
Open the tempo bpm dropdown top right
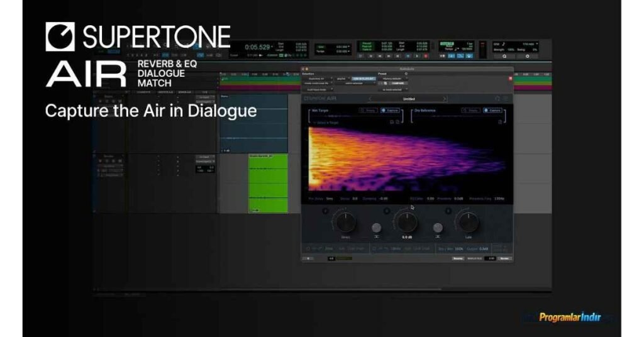(530, 44)
